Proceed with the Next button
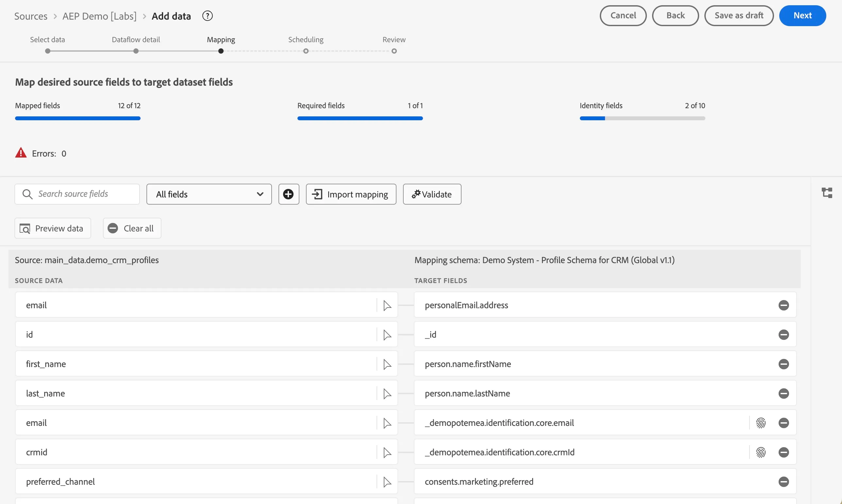 tap(802, 16)
